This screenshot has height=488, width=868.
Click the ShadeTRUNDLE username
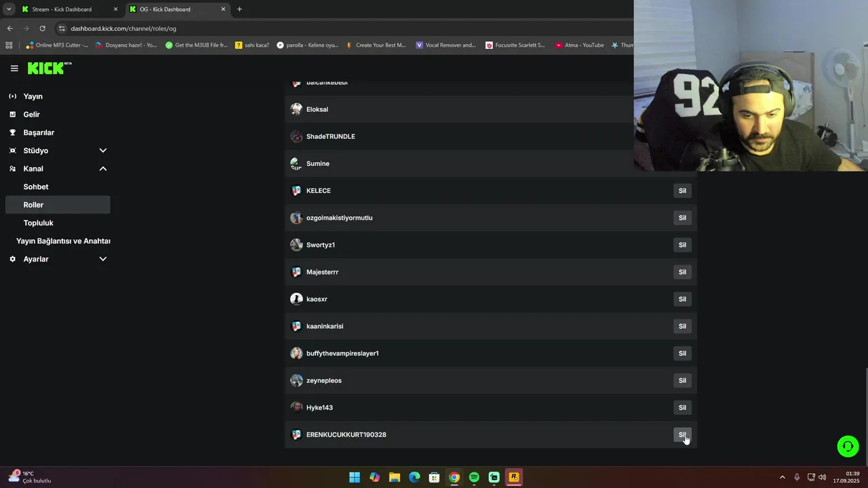click(330, 136)
